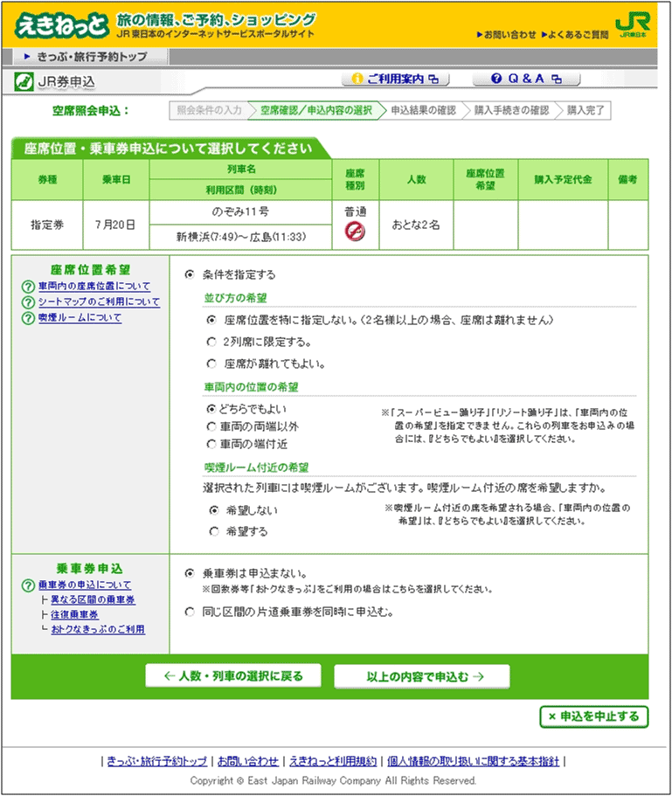Click help icon beside 乗車券の申込について

[x=28, y=585]
